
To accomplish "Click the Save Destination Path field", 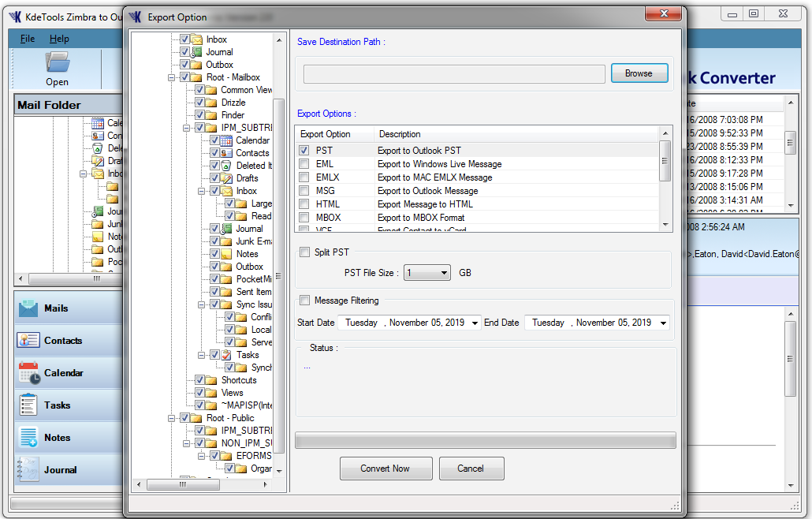I will 454,74.
